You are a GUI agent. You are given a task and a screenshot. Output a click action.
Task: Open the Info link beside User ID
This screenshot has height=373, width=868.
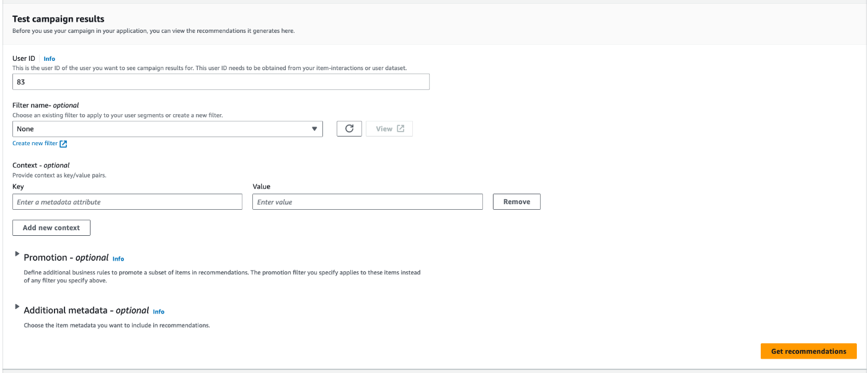click(50, 59)
